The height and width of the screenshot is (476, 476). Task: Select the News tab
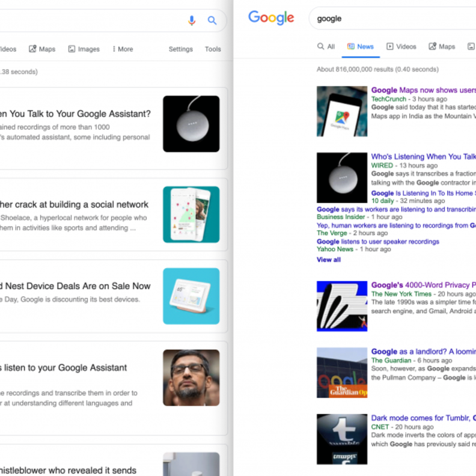(x=360, y=47)
